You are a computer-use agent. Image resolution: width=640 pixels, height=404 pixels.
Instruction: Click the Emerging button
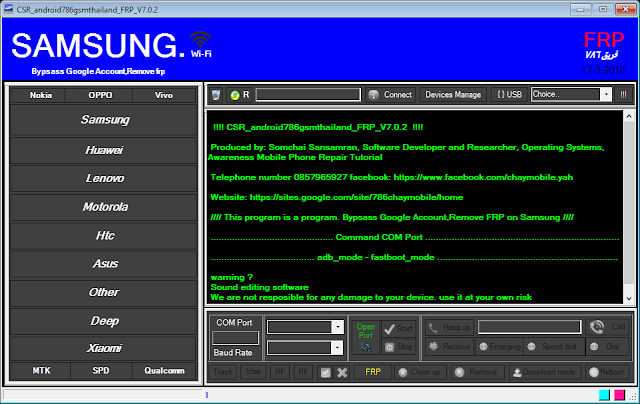(500, 346)
